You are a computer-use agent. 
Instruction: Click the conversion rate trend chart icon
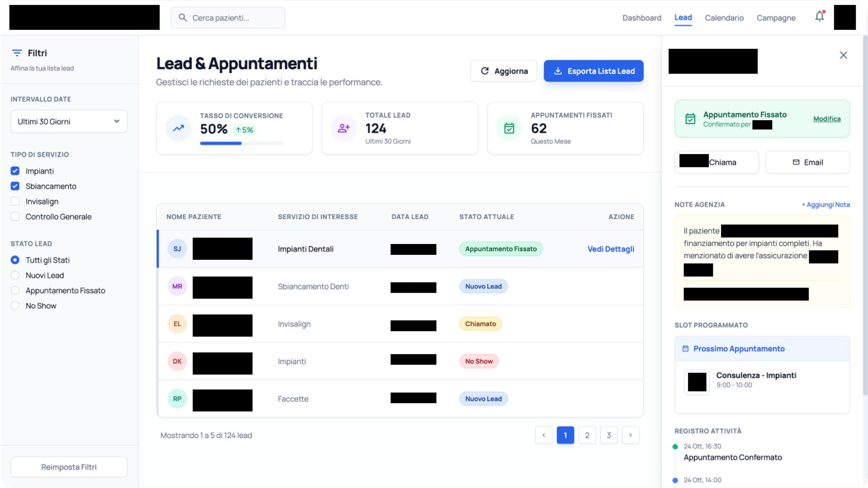(178, 128)
